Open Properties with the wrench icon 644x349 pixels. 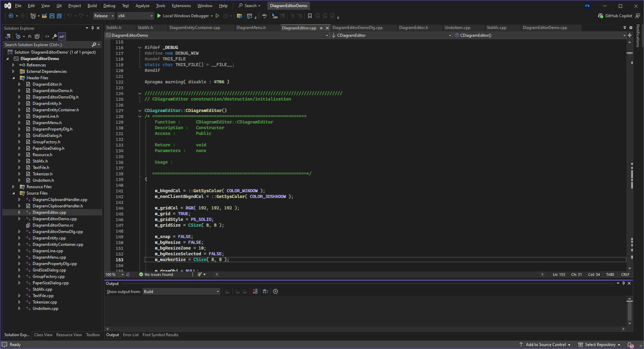tap(54, 36)
